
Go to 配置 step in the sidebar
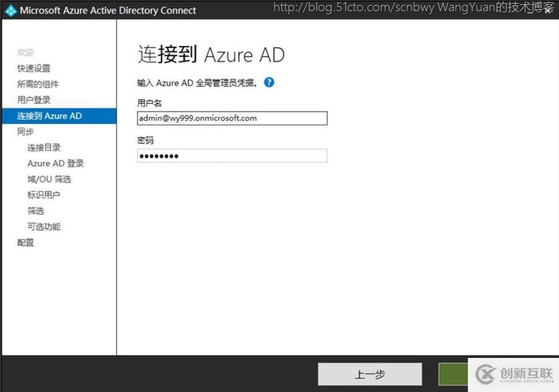point(25,243)
